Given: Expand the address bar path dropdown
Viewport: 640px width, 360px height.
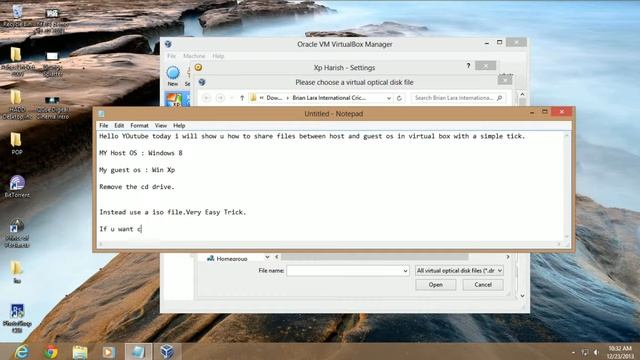Looking at the screenshot, I should pos(389,98).
